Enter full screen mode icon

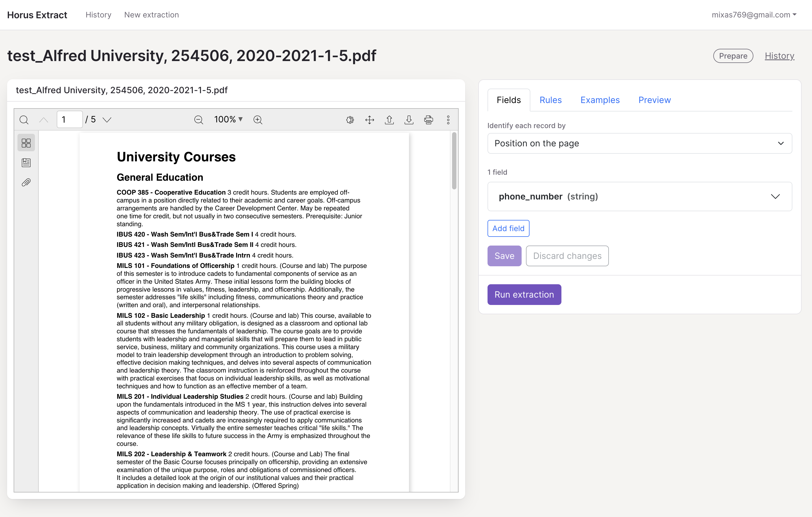[x=369, y=120]
